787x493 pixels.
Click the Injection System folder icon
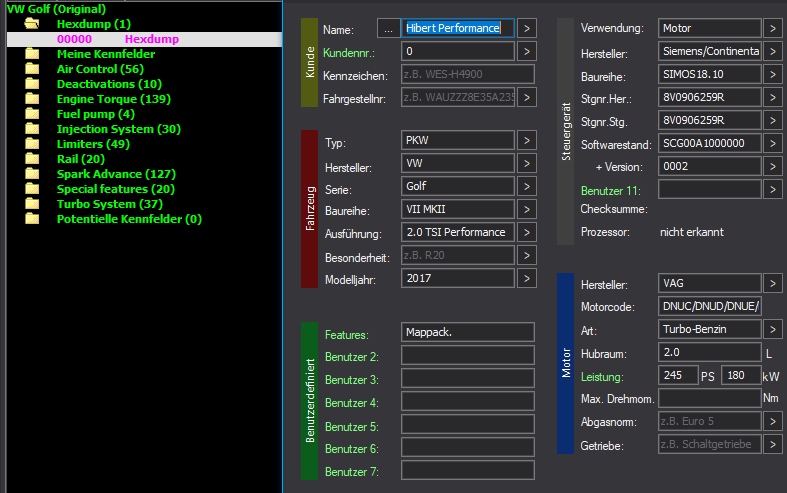pyautogui.click(x=32, y=129)
